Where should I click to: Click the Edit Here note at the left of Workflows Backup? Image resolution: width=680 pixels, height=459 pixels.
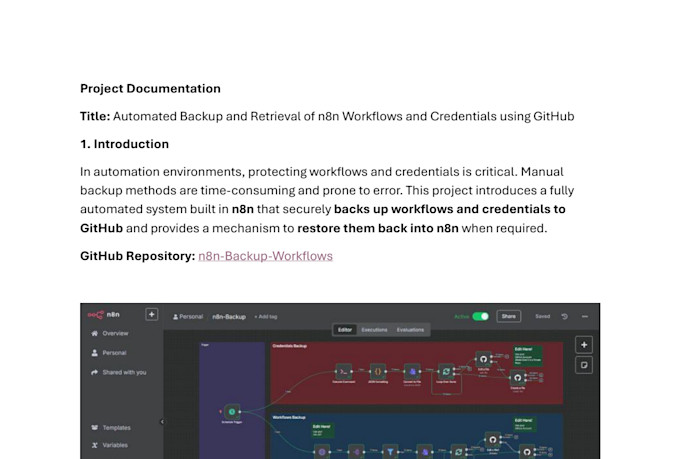click(x=322, y=431)
